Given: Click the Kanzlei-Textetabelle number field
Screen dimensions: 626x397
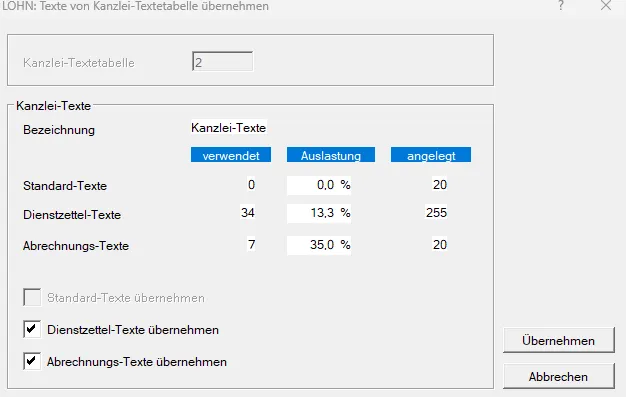Looking at the screenshot, I should point(222,62).
